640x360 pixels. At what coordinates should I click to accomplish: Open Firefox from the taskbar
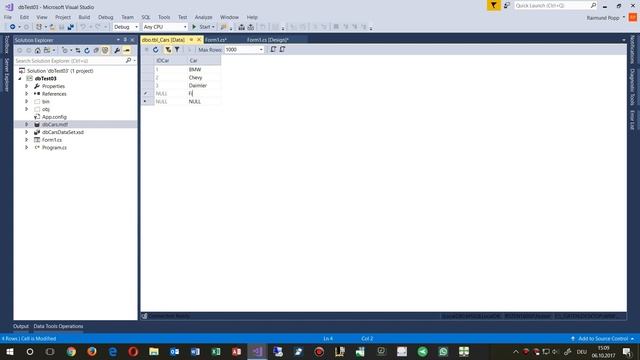tap(92, 351)
